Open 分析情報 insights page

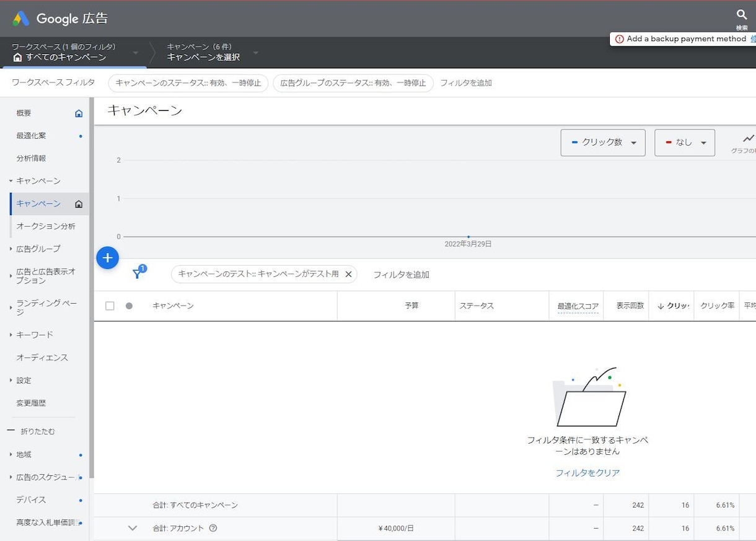pos(31,159)
